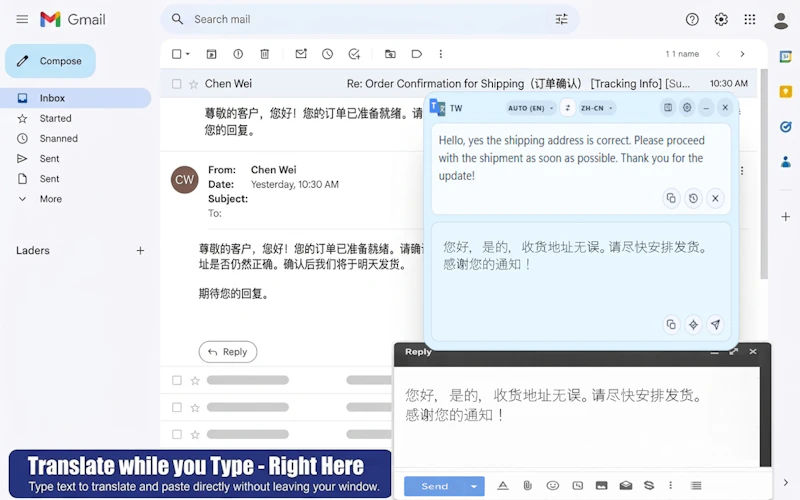
Task: Click the add to tasks icon
Action: pyautogui.click(x=354, y=54)
